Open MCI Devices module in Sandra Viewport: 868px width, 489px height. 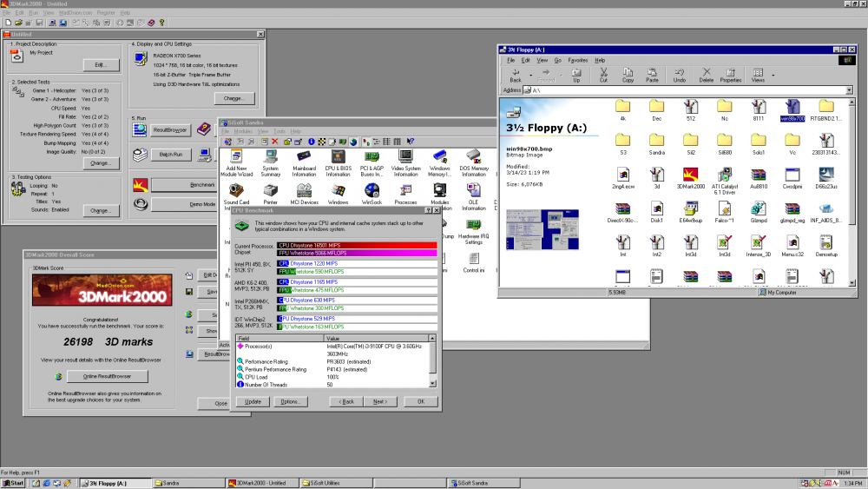click(304, 195)
